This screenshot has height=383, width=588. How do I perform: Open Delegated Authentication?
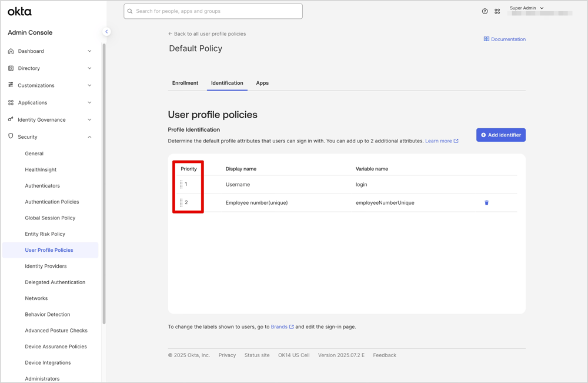click(x=55, y=282)
